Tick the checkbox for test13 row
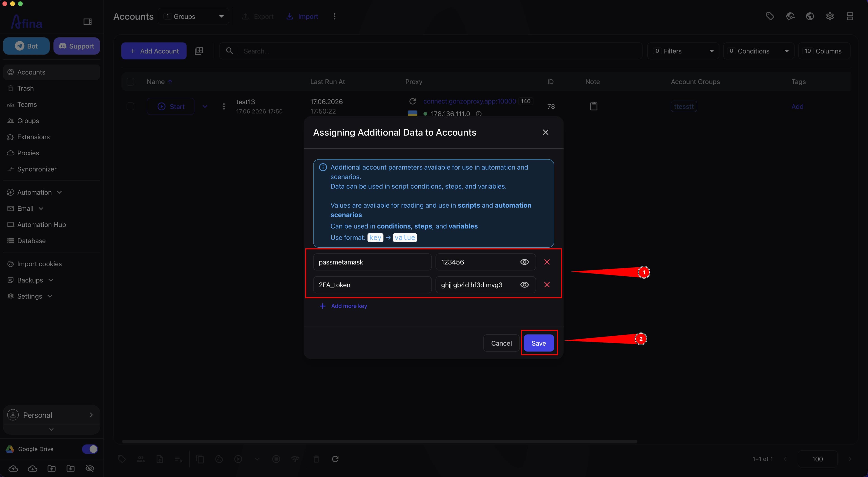The image size is (868, 477). pyautogui.click(x=130, y=107)
